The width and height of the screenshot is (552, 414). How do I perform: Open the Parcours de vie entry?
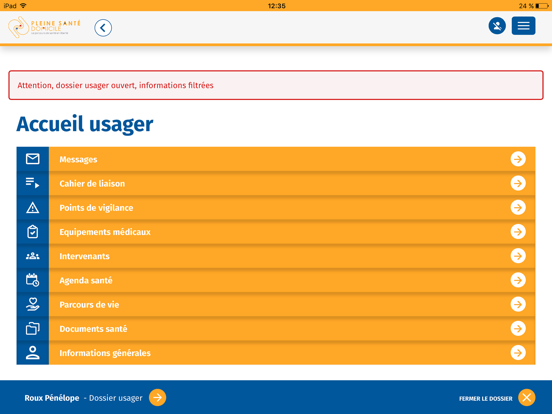click(x=276, y=305)
